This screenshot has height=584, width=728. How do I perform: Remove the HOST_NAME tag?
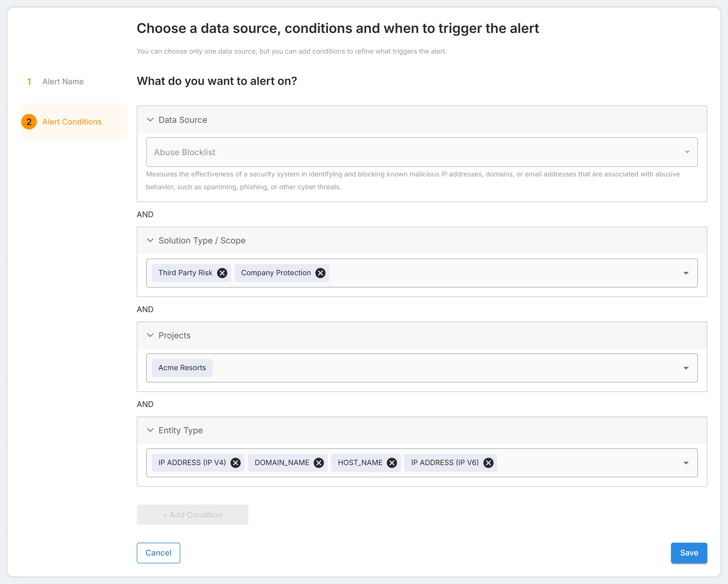tap(392, 463)
